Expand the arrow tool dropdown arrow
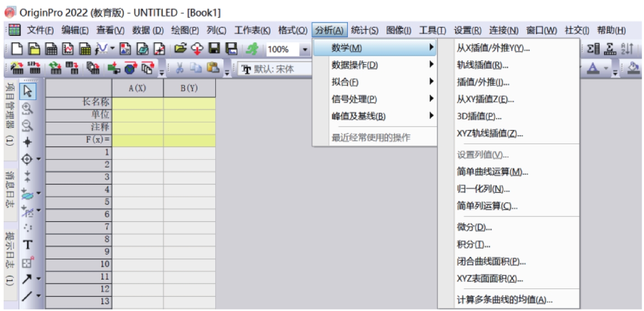Viewport: 644px width, 311px height. click(x=39, y=278)
